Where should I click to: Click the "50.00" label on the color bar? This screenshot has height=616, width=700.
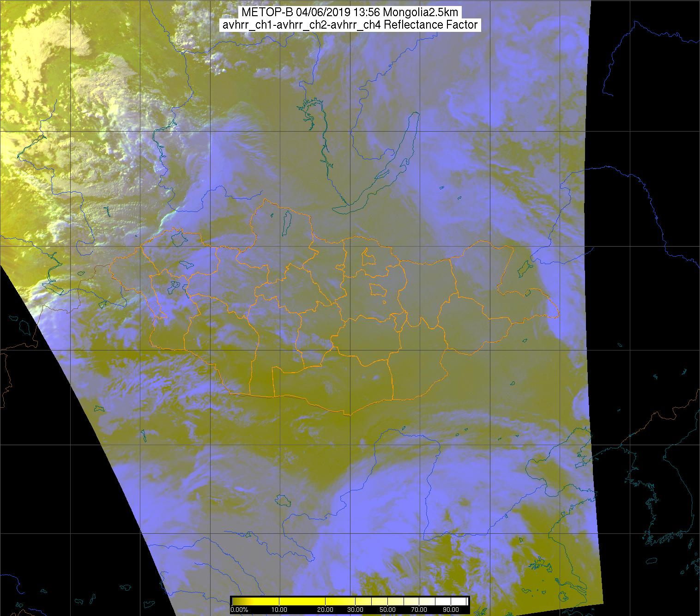387,610
